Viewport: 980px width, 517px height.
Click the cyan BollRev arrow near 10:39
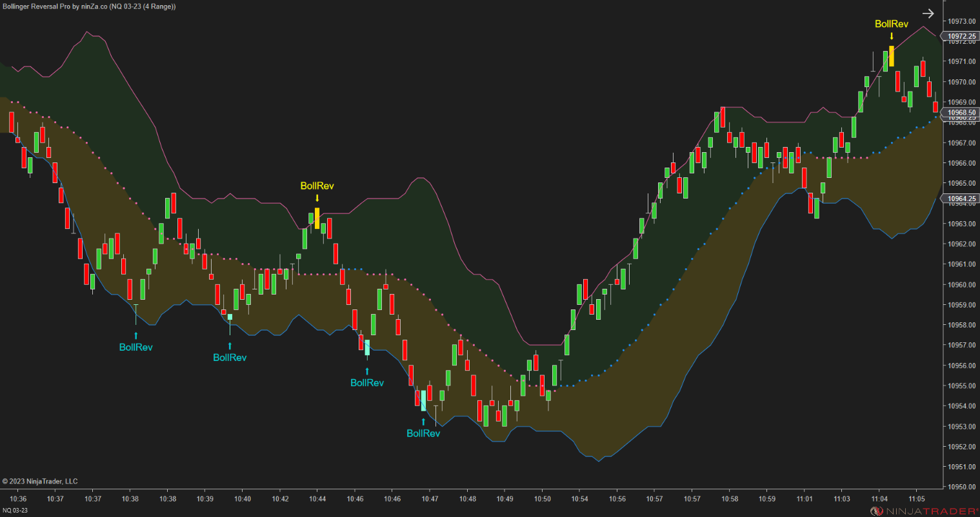tap(230, 345)
